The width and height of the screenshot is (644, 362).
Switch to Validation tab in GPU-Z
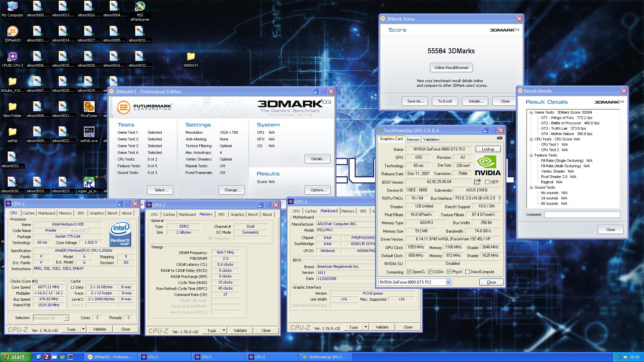click(431, 139)
